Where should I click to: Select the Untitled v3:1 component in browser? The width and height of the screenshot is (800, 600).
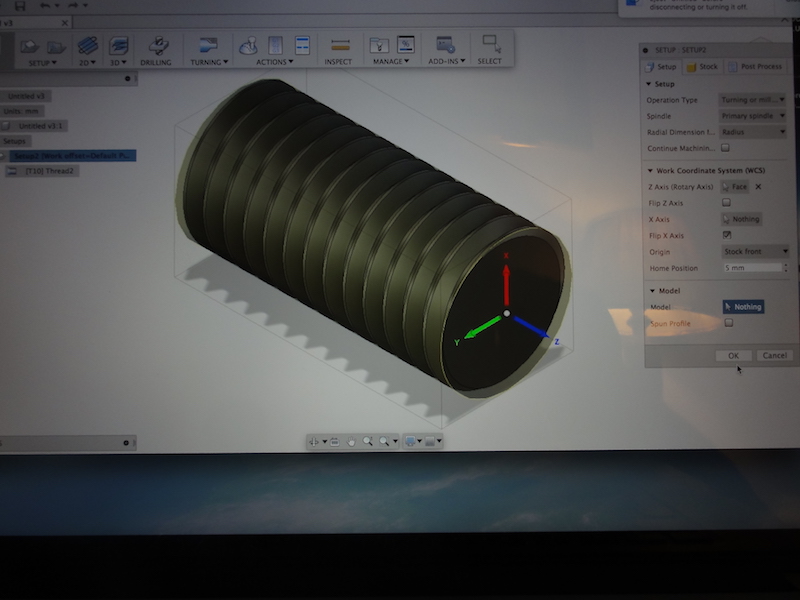(40, 126)
